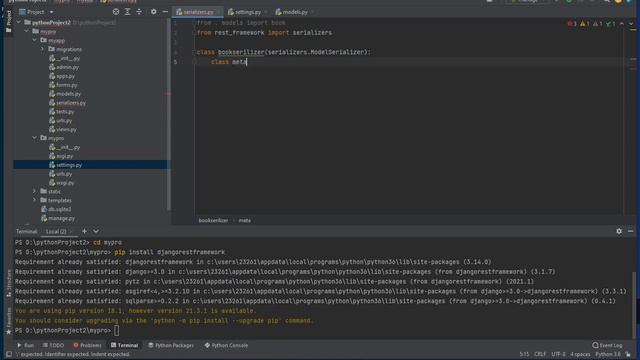640x360 pixels.
Task: Click the vertical Project side tab
Action: tap(9, 21)
